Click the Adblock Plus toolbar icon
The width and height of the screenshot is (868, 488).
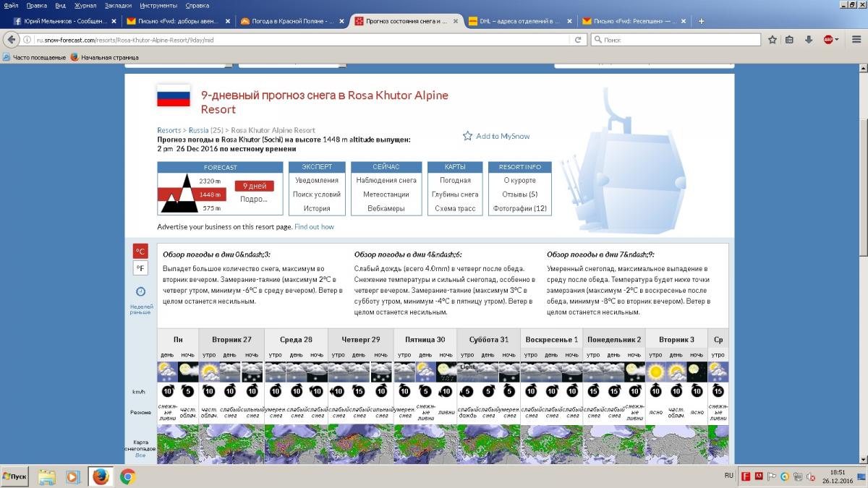pyautogui.click(x=827, y=40)
